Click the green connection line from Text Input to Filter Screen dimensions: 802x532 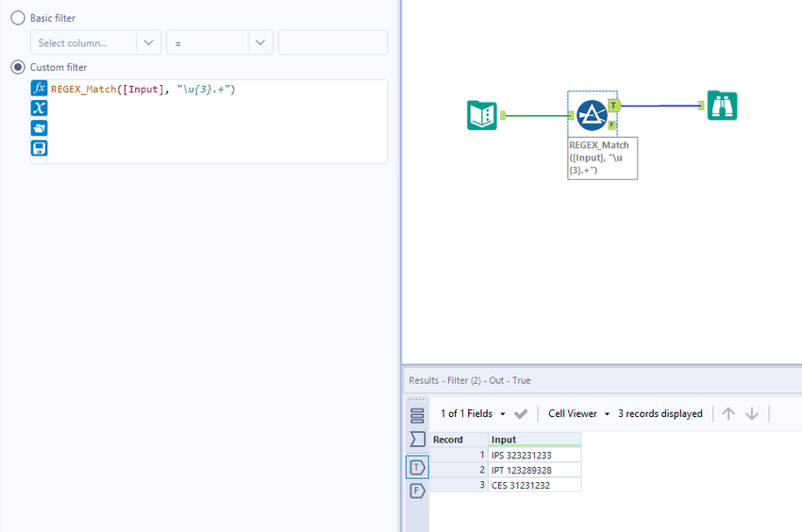pos(537,116)
